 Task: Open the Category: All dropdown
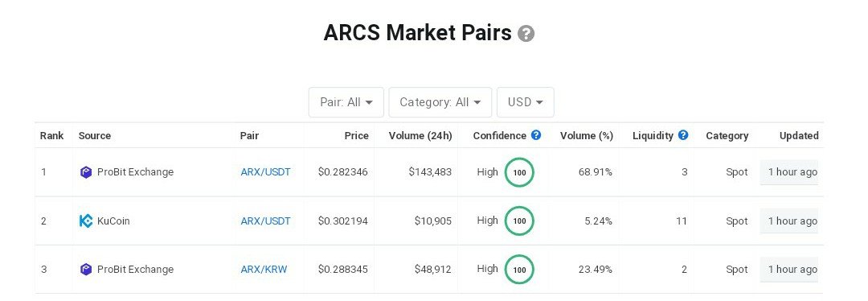coord(440,102)
